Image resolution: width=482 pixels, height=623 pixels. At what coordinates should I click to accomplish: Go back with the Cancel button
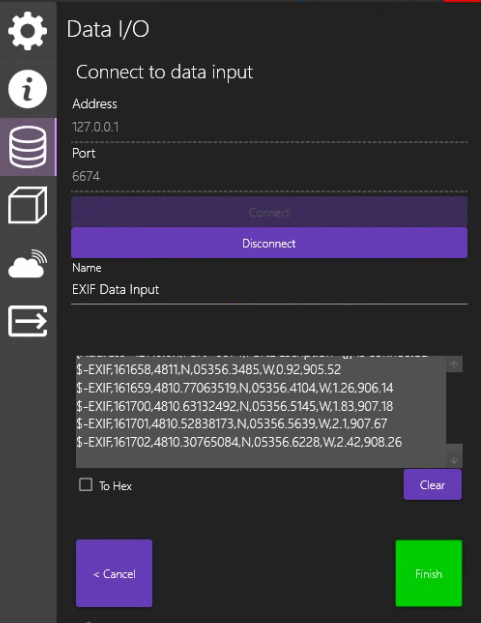click(x=114, y=573)
